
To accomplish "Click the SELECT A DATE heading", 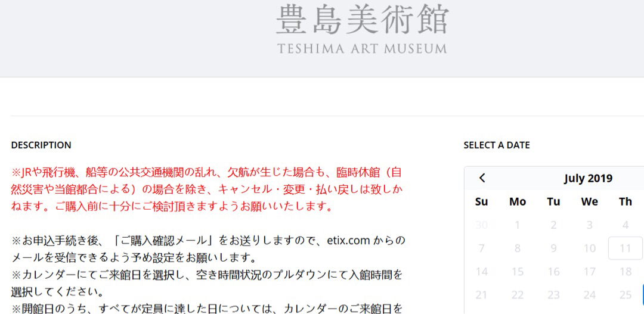I will [496, 145].
